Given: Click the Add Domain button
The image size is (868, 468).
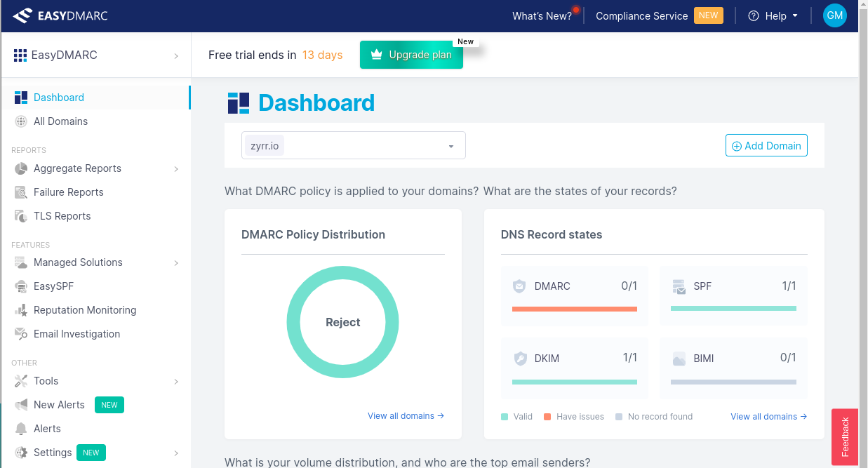Looking at the screenshot, I should (x=766, y=145).
